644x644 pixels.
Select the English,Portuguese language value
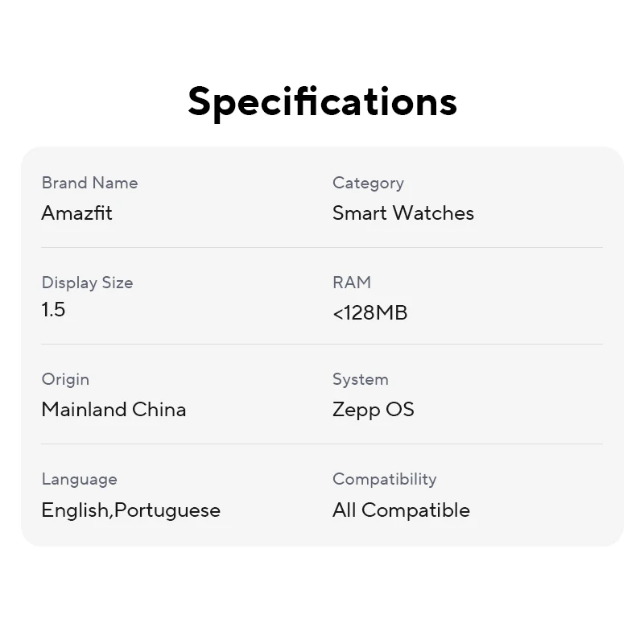[x=131, y=510]
